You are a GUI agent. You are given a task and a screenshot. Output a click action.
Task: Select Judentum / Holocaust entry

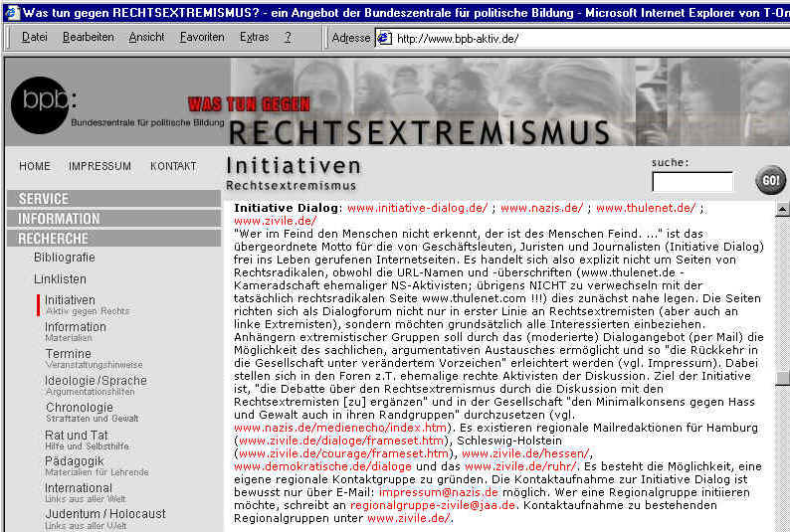click(x=104, y=519)
